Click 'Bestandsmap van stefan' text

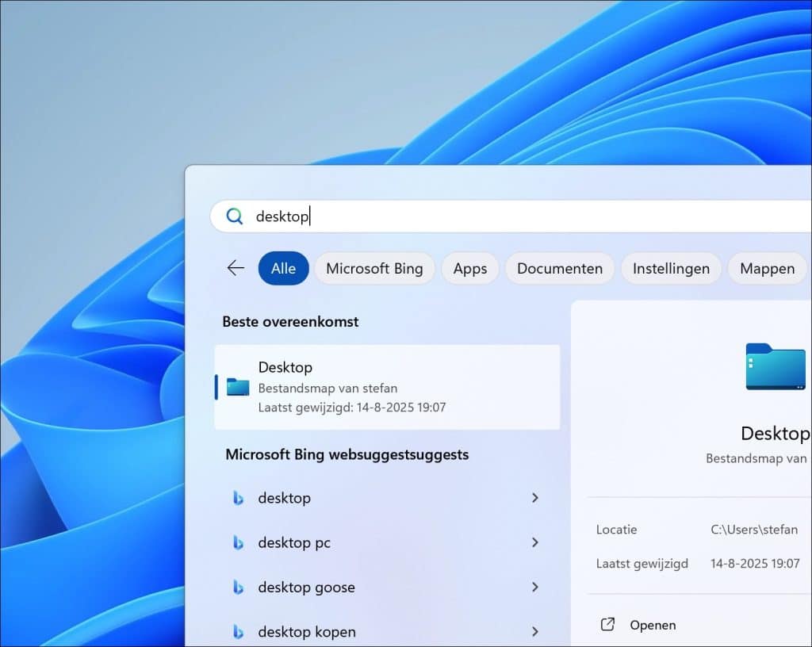coord(327,389)
